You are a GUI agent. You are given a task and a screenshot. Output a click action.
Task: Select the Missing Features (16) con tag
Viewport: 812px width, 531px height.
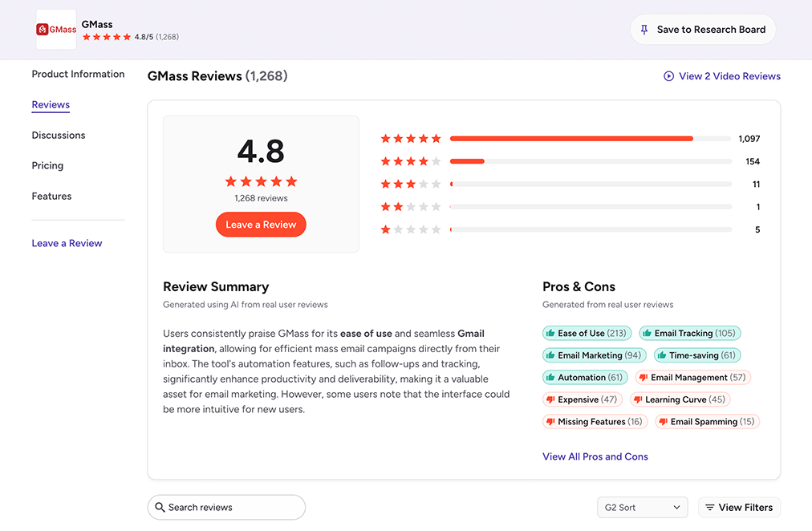pyautogui.click(x=595, y=422)
